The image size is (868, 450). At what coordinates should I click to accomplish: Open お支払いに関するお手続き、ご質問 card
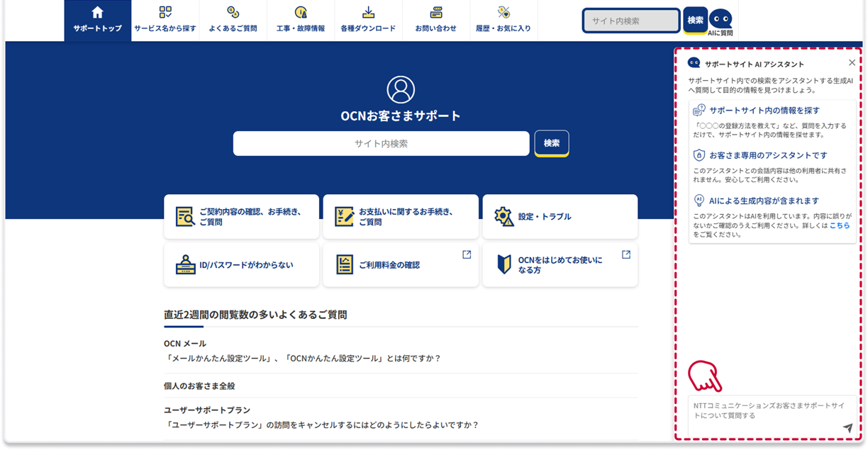coord(401,217)
